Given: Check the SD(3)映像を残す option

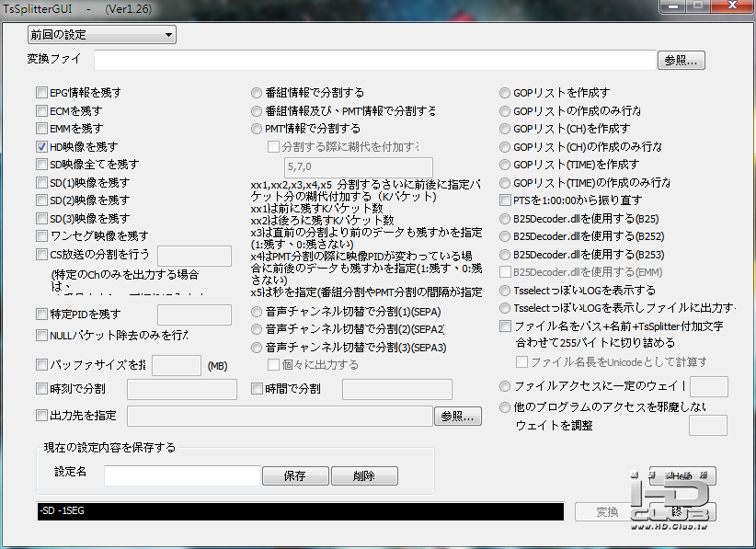Looking at the screenshot, I should (x=42, y=218).
